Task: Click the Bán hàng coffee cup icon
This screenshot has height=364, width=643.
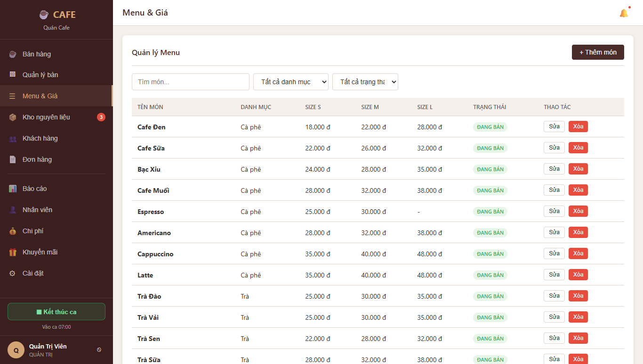Action: pos(13,54)
